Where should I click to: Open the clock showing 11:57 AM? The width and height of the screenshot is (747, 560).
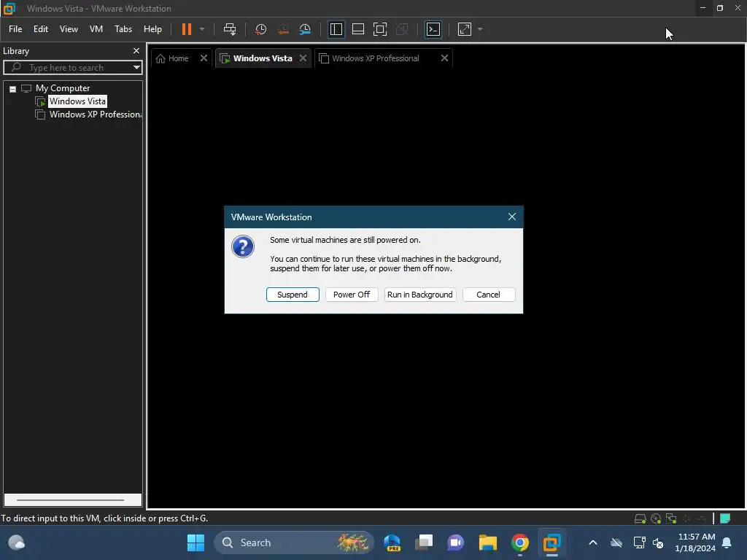pos(695,542)
